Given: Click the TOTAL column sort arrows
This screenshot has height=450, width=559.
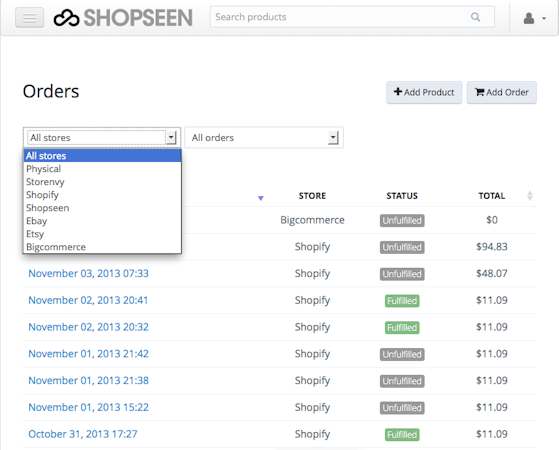Looking at the screenshot, I should coord(530,196).
